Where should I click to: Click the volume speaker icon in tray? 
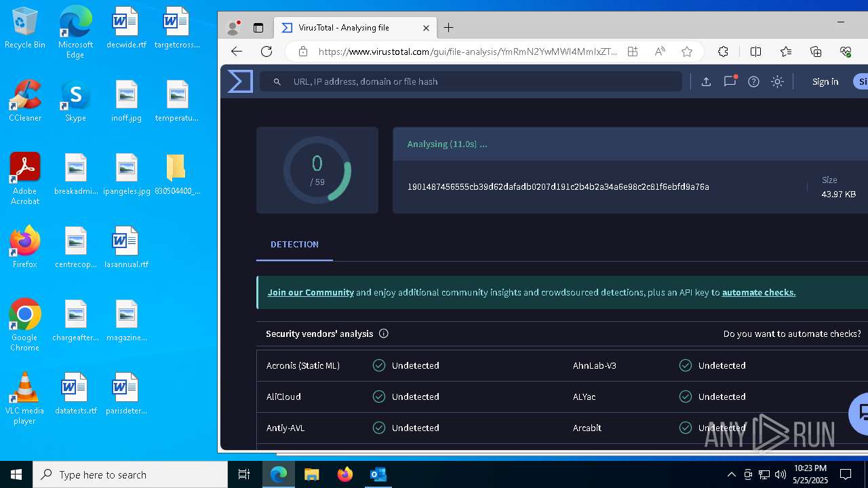(x=781, y=474)
